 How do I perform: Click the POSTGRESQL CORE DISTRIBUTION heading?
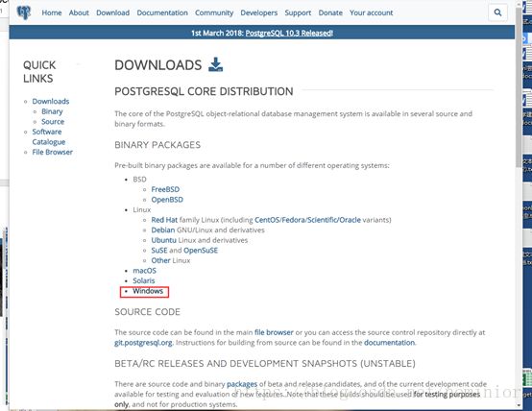click(x=204, y=91)
